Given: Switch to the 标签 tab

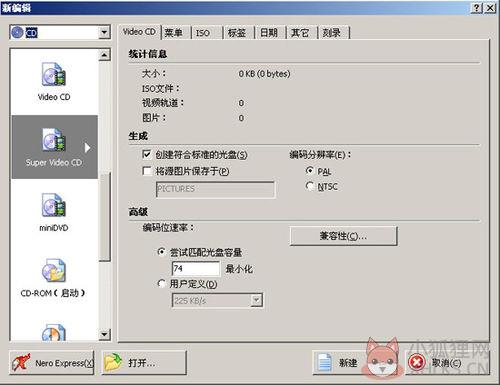Looking at the screenshot, I should point(237,33).
